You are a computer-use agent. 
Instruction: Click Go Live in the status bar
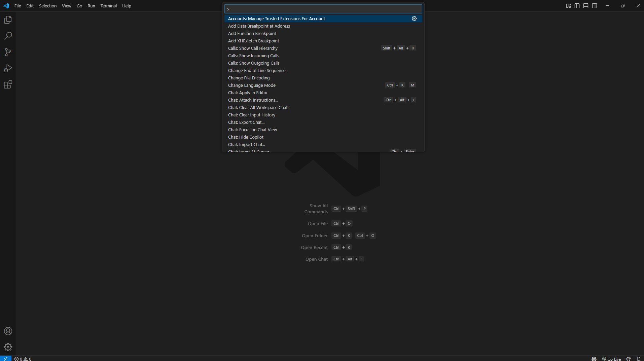(611, 359)
